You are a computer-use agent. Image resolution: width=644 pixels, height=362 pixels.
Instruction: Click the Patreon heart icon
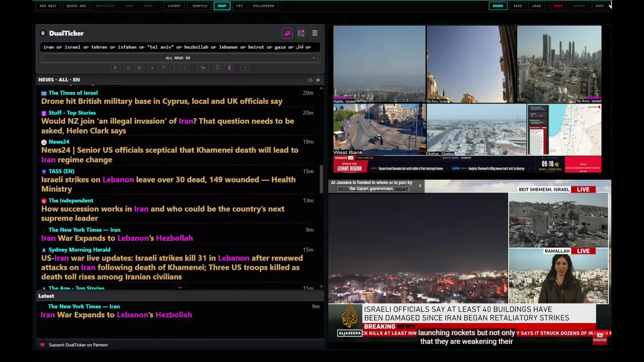point(42,345)
